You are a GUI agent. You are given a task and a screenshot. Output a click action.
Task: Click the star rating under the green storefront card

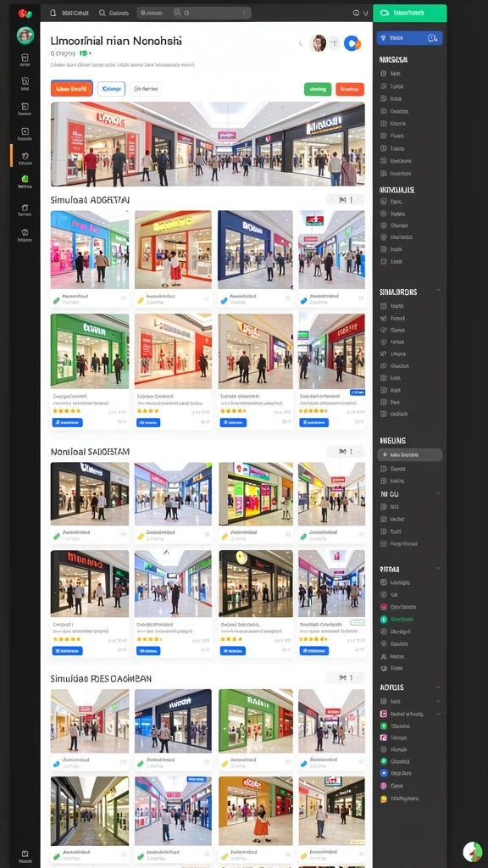click(66, 411)
